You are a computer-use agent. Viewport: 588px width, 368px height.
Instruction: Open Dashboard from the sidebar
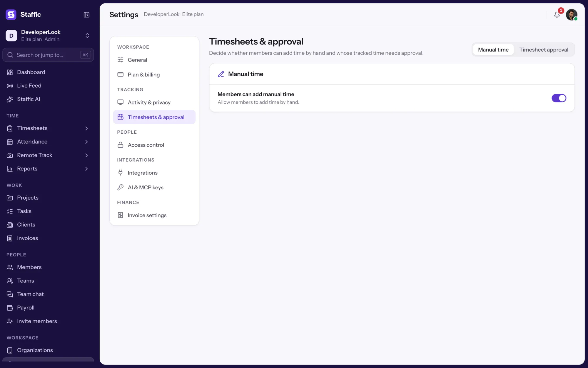pos(48,72)
